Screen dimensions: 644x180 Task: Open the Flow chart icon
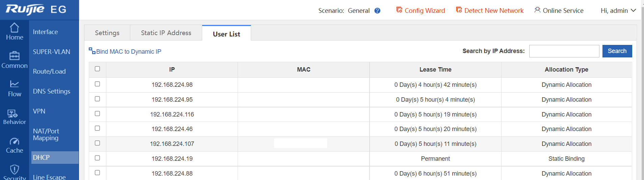pyautogui.click(x=15, y=84)
